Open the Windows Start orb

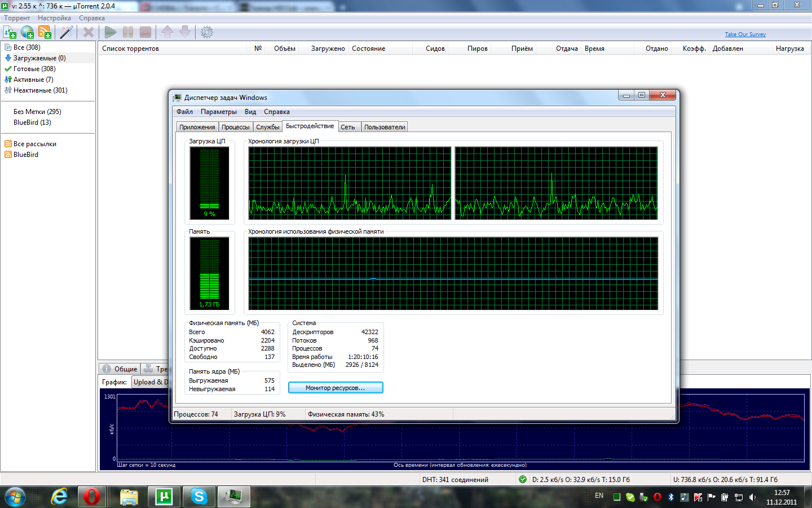[x=15, y=497]
